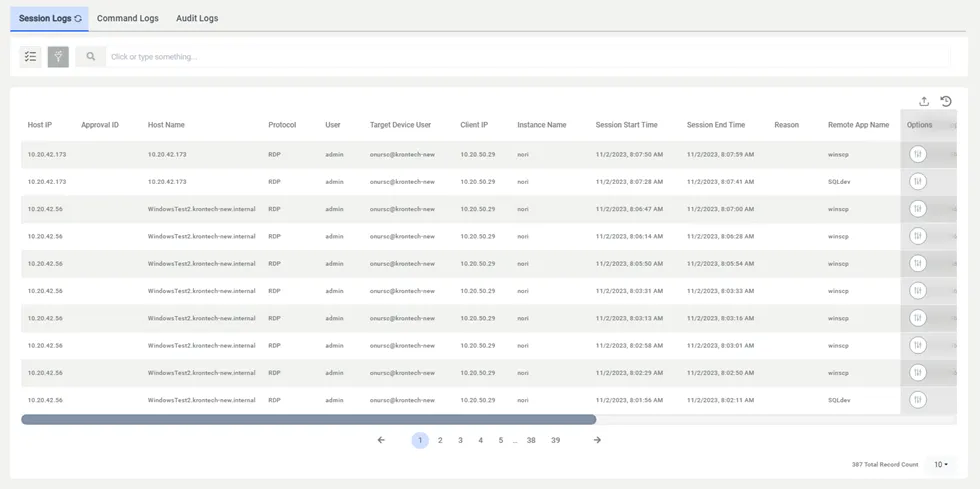Open the rows-per-page dropdown showing 10
The height and width of the screenshot is (489, 980).
941,465
